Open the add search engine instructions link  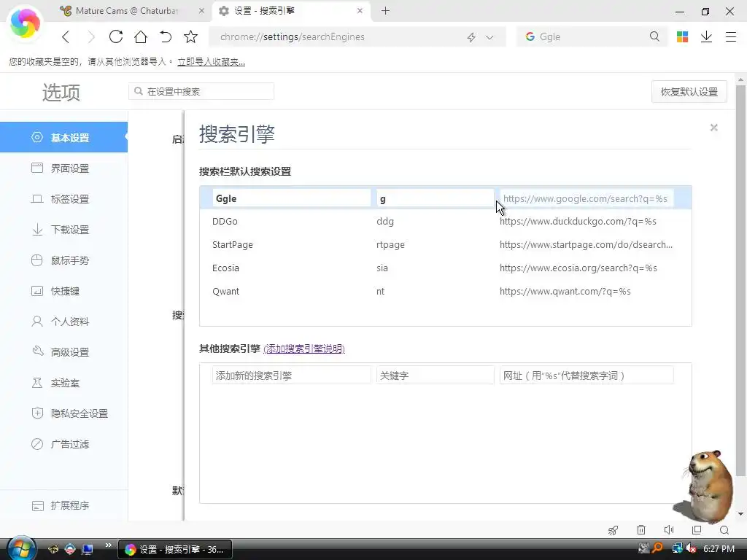[x=304, y=349]
